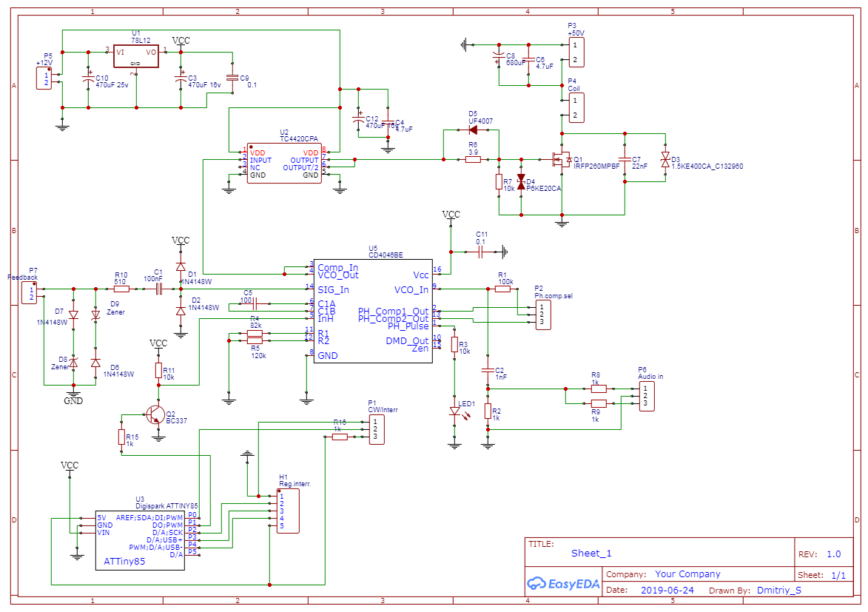This screenshot has height=612, width=868.
Task: Click the 'ATTiny85' label inside U3
Action: coord(124,561)
